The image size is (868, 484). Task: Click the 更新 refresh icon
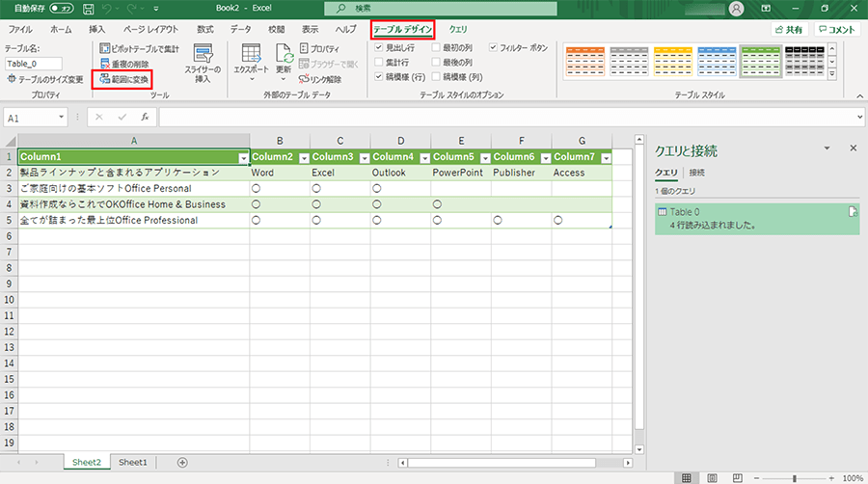(284, 55)
